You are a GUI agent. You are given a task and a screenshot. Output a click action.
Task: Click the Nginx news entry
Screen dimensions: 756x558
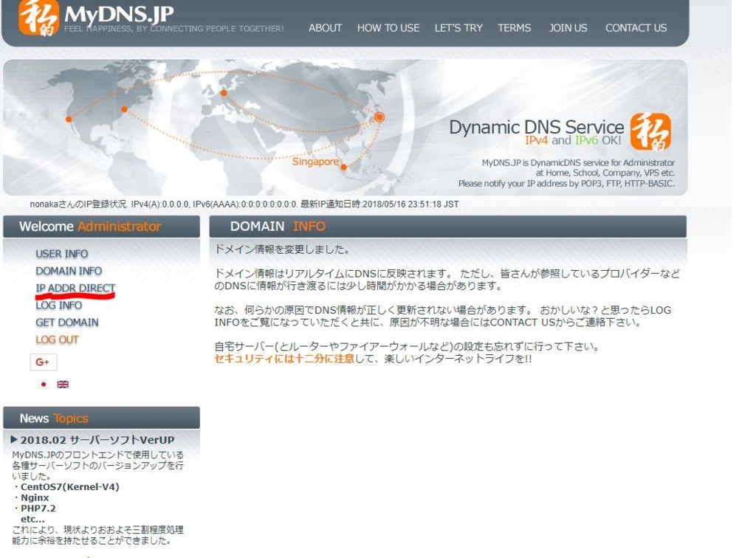[35, 497]
